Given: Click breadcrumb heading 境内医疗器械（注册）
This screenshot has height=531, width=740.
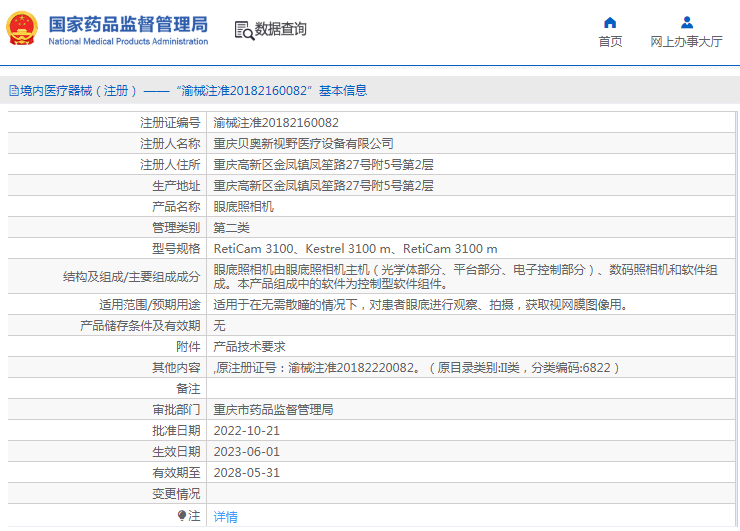Looking at the screenshot, I should point(79,91).
